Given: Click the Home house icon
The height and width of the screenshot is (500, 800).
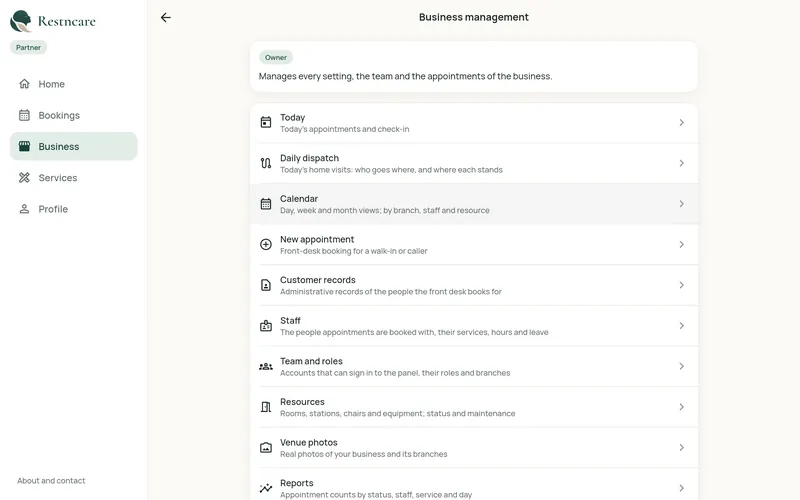Looking at the screenshot, I should pyautogui.click(x=24, y=84).
